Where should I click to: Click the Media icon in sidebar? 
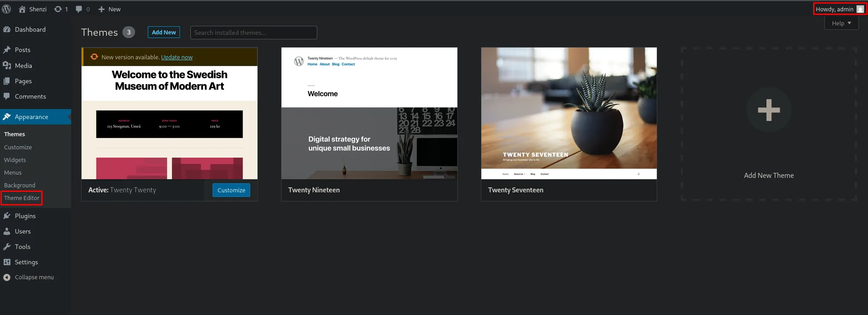7,66
